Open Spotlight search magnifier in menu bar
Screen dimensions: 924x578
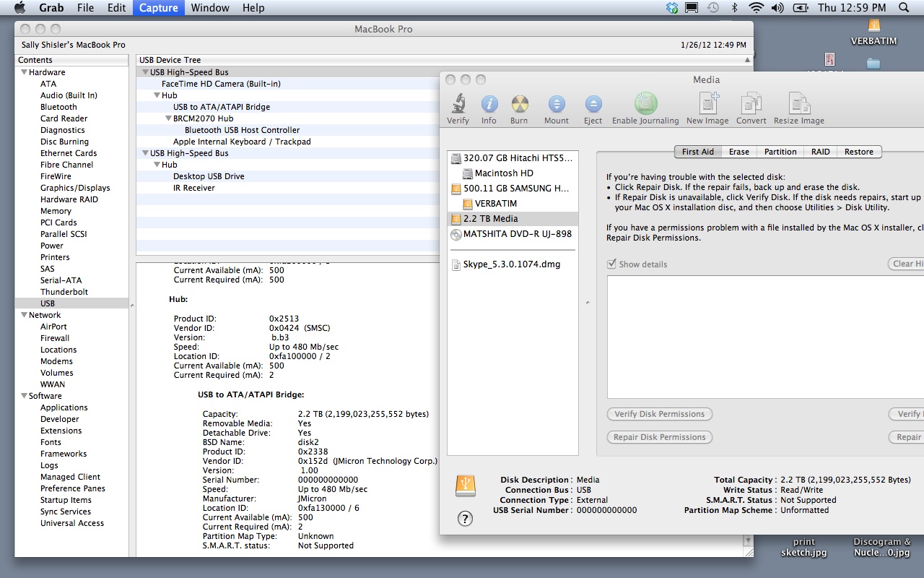[904, 8]
